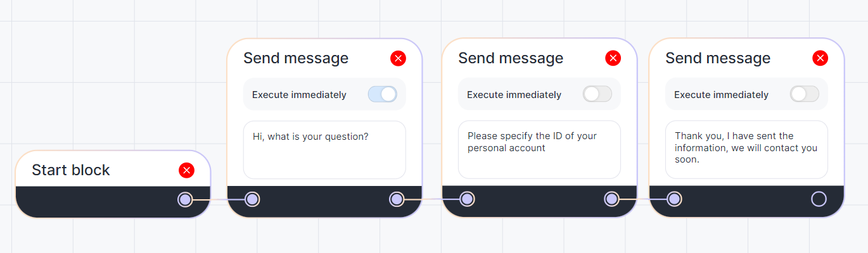Click output connector of first Send message block
The height and width of the screenshot is (253, 868).
(397, 200)
